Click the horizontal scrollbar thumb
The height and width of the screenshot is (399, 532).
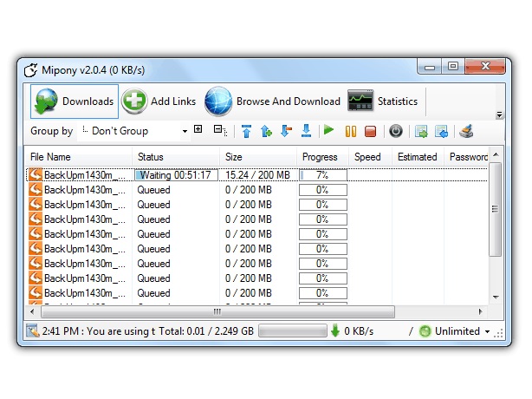(x=217, y=311)
